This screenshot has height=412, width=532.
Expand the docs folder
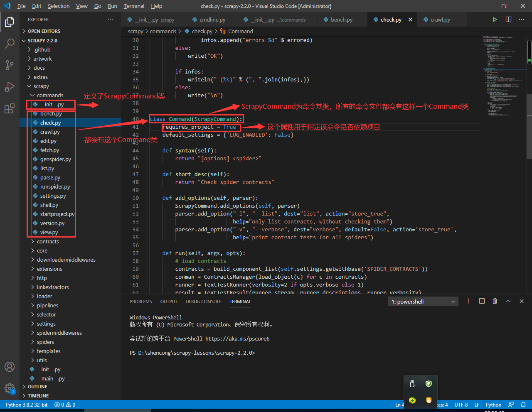pyautogui.click(x=70, y=68)
